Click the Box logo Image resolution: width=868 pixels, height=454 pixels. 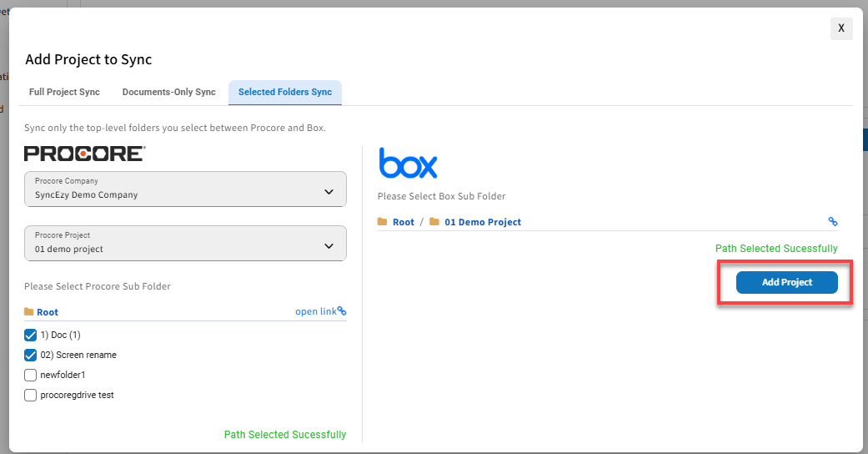point(408,163)
